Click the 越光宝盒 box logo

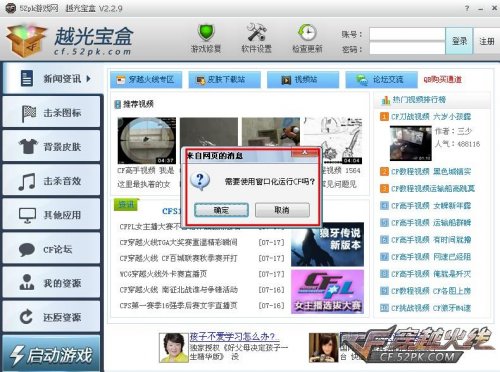click(26, 40)
